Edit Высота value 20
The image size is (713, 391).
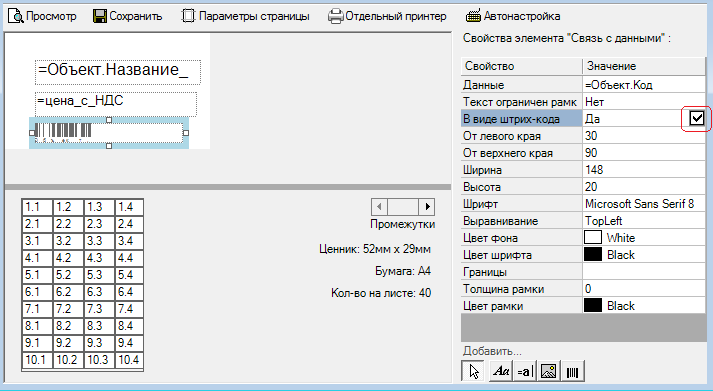643,187
